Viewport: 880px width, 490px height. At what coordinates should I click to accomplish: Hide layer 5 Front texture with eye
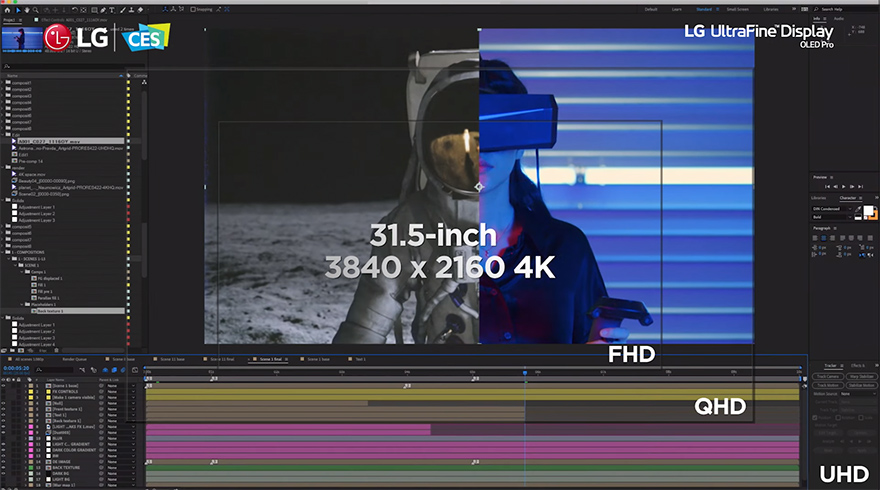3,409
